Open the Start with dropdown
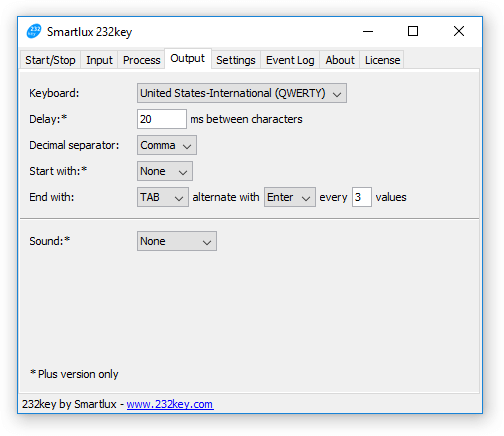The height and width of the screenshot is (436, 504). pyautogui.click(x=165, y=171)
